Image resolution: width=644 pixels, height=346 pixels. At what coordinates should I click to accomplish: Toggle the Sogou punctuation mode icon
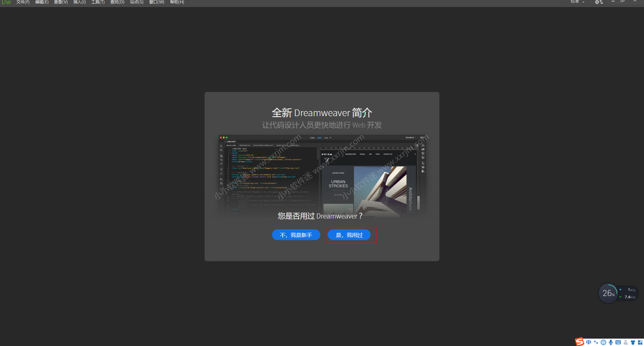(x=596, y=342)
